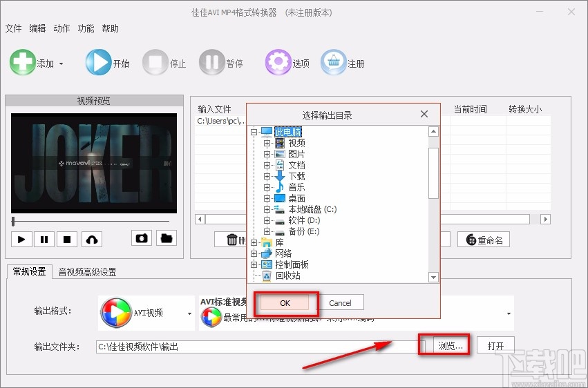Expand the 图片 folder node
588x388 pixels.
tap(267, 154)
